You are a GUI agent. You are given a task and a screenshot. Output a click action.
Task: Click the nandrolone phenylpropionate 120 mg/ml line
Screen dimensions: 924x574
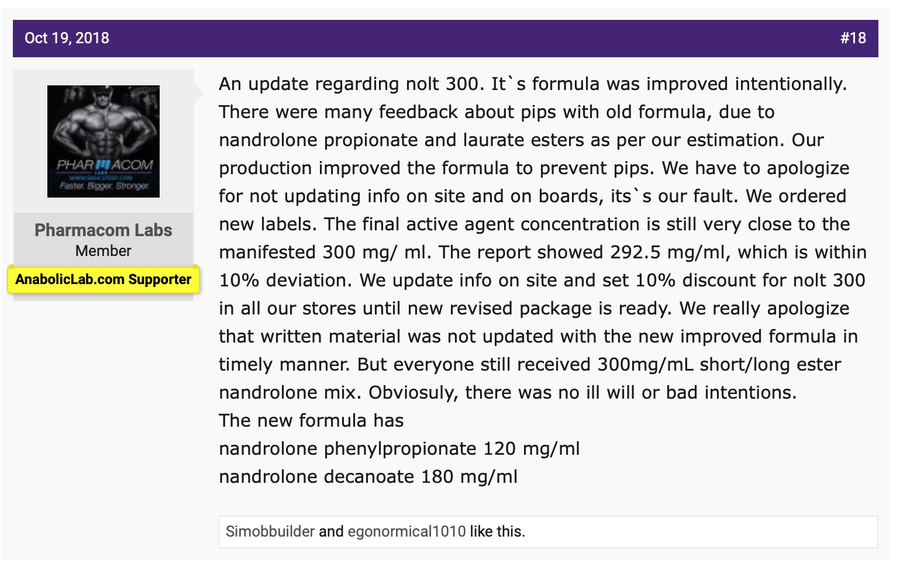[x=399, y=449]
